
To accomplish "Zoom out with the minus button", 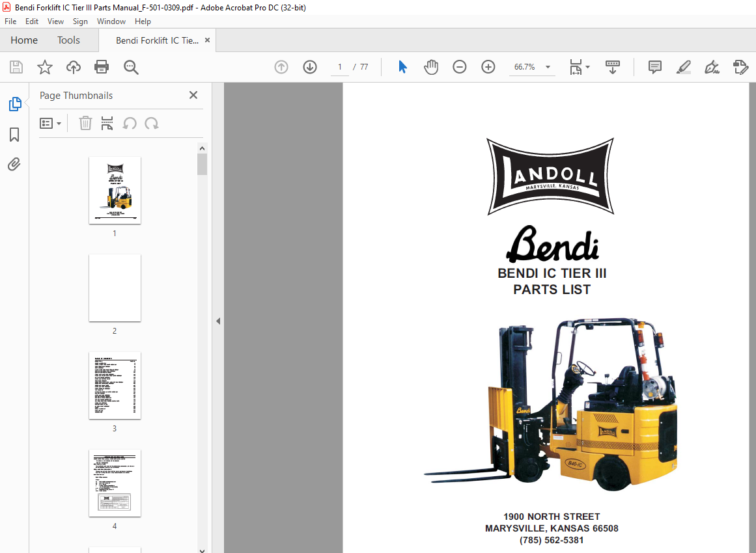I will 460,67.
